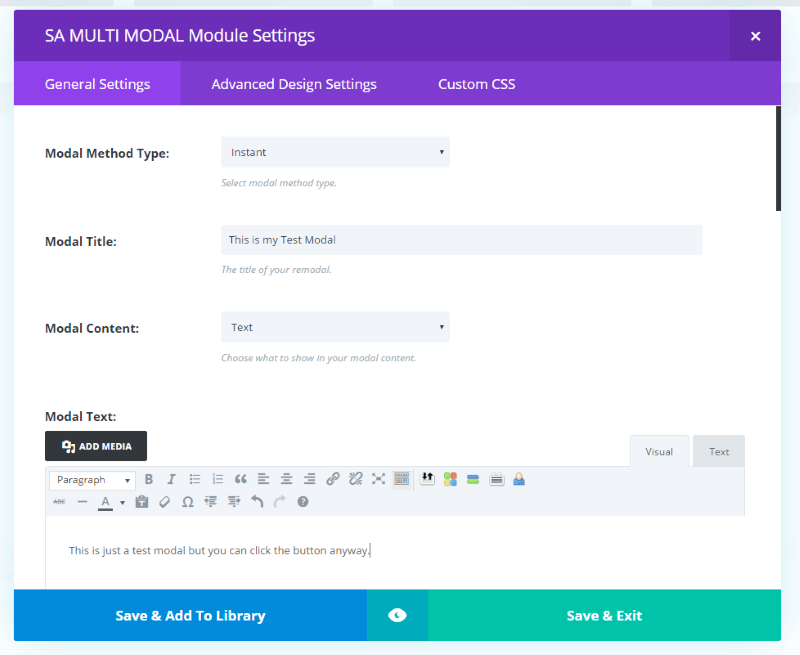Toggle the toolbar kitchen sink icon

coord(402,479)
